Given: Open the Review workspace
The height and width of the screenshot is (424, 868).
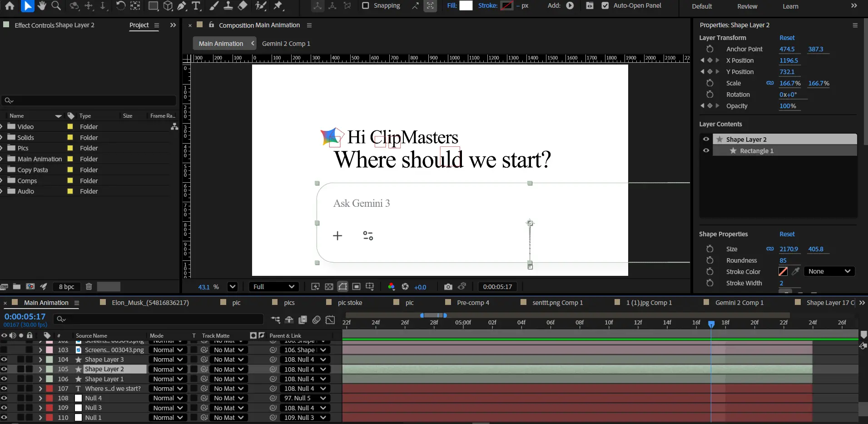Looking at the screenshot, I should click(747, 6).
